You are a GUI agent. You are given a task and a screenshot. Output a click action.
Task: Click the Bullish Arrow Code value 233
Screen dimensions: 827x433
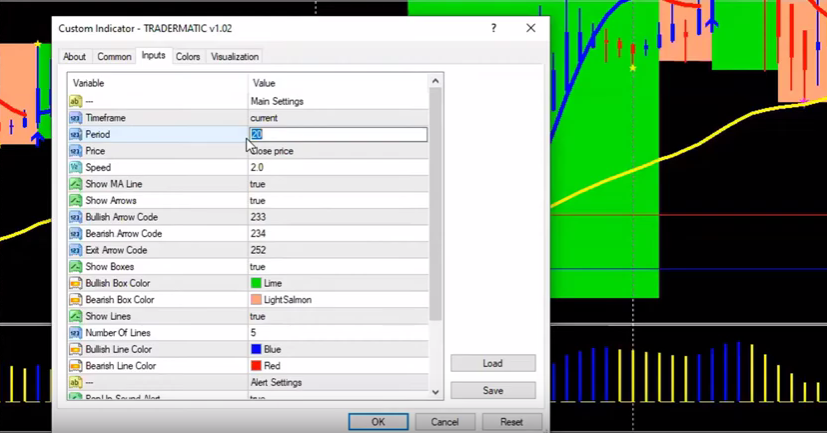pyautogui.click(x=258, y=217)
